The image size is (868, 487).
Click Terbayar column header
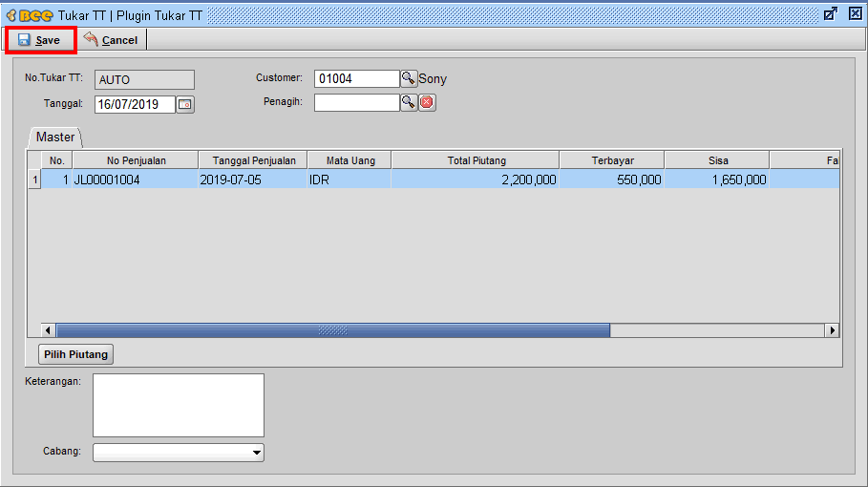click(x=612, y=160)
